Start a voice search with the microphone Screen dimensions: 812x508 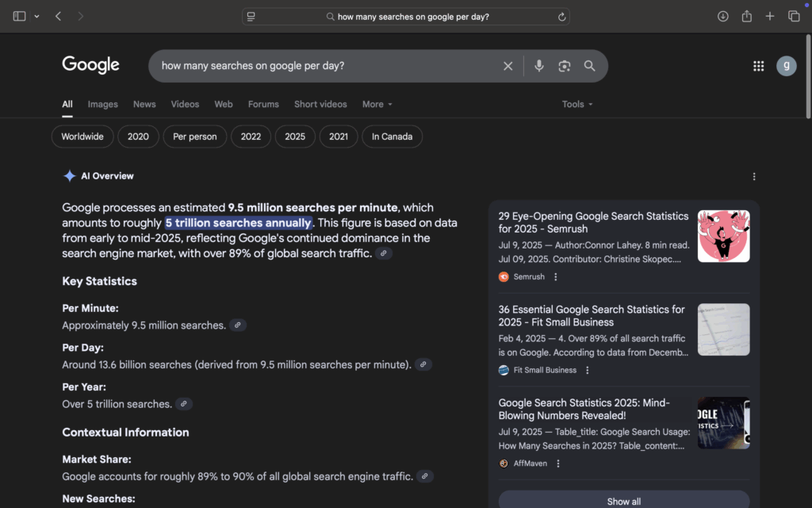click(539, 66)
